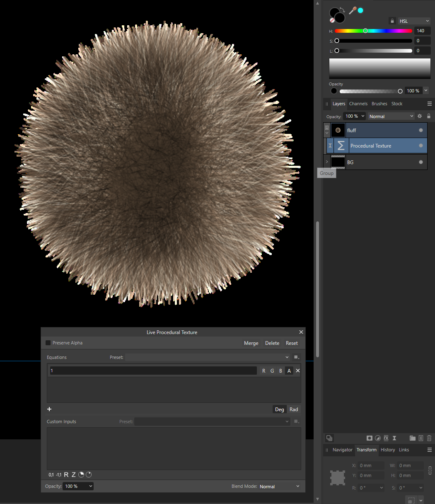Hide the fluff layer

coord(421,130)
